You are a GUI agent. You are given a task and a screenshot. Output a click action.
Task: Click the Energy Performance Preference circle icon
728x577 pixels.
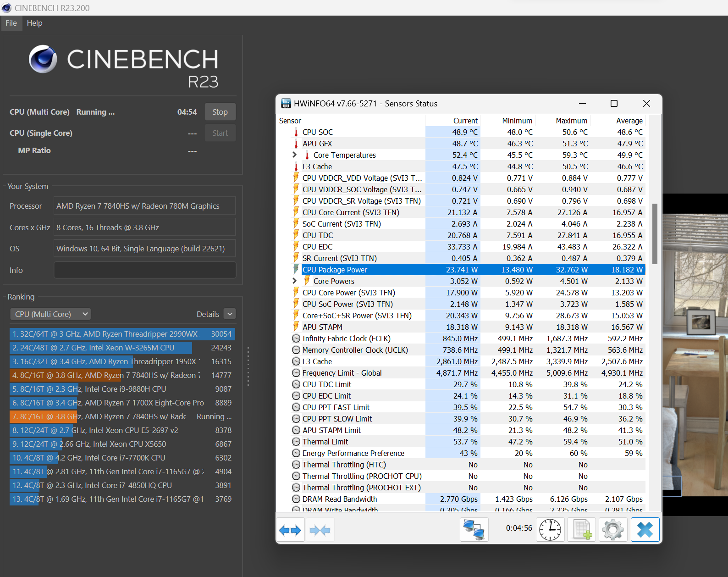296,453
